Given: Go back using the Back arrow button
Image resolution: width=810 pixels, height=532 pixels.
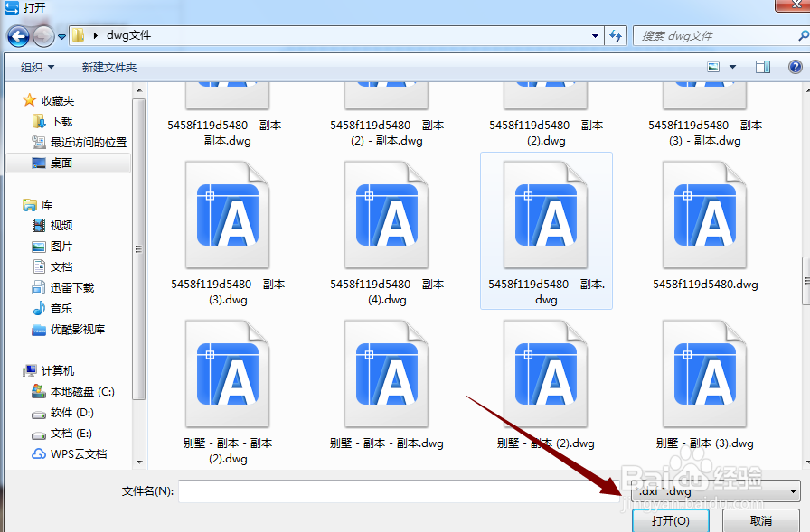Looking at the screenshot, I should pyautogui.click(x=19, y=36).
